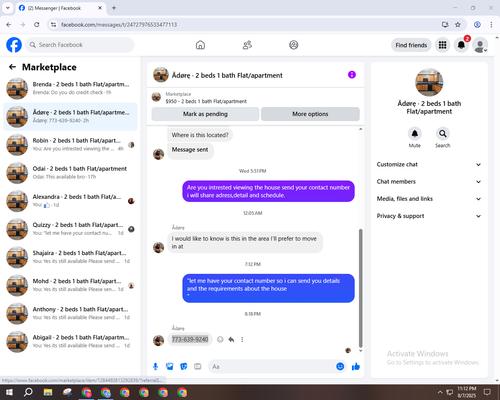500x400 pixels.
Task: Choose a sticker from the composer
Action: tap(184, 367)
